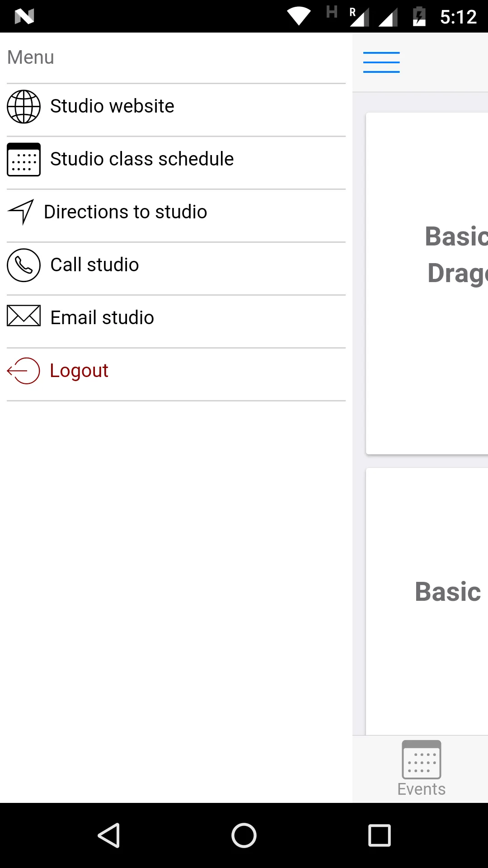Open the Events tab calendar icon
The height and width of the screenshot is (868, 488).
click(422, 759)
